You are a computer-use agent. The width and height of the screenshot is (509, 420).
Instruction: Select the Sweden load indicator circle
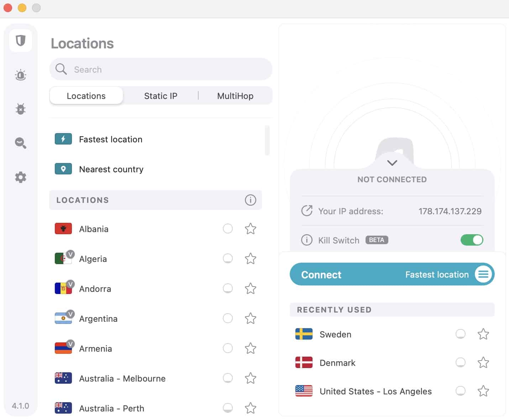point(461,334)
